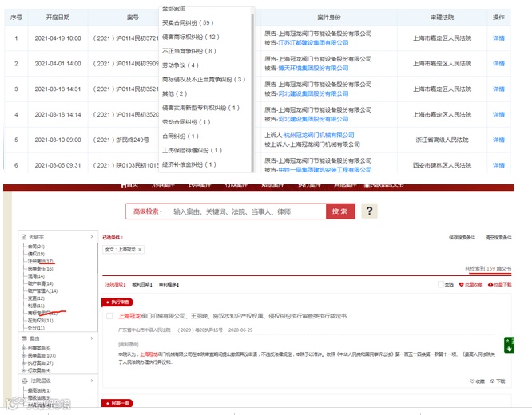Open the question mark help icon
This screenshot has height=415, width=532.
click(370, 211)
